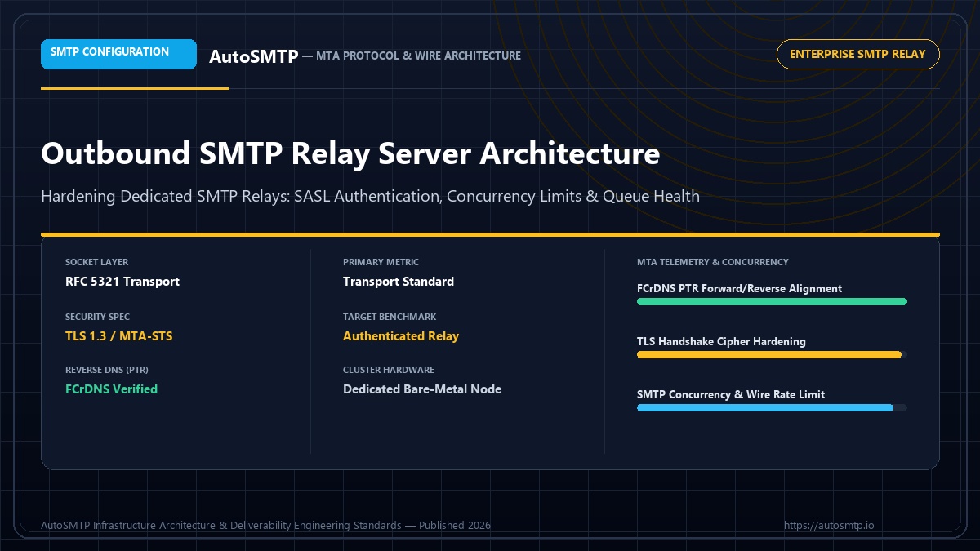Select the Outbound SMTP Relay Server Architecture heading
The width and height of the screenshot is (980, 551).
point(350,153)
